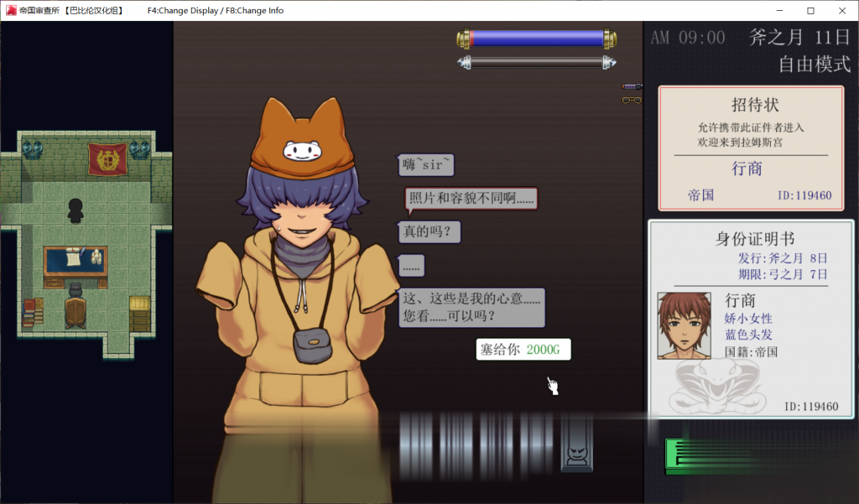This screenshot has width=859, height=504.
Task: Click the purple baton item icon
Action: pyautogui.click(x=631, y=86)
